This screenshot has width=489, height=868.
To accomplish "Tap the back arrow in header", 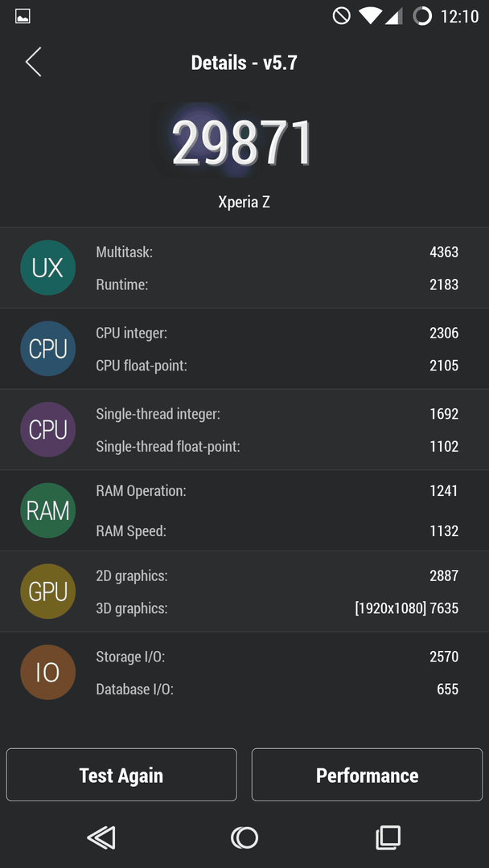I will coord(33,61).
